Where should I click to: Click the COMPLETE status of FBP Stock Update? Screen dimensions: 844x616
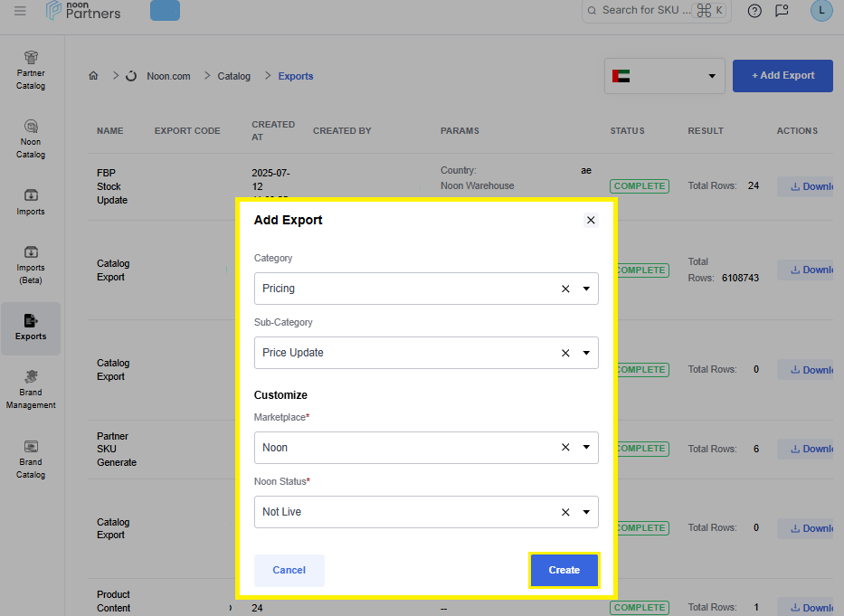(640, 186)
